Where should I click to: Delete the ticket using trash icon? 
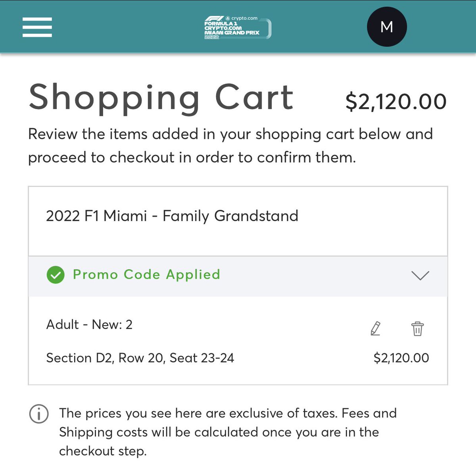point(417,329)
